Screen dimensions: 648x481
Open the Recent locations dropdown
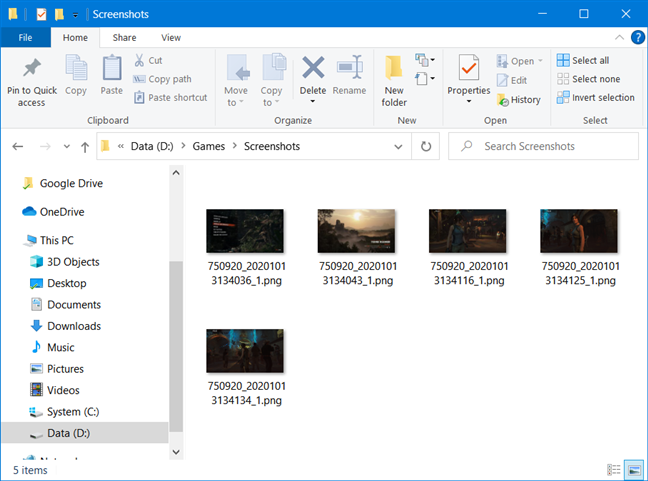tap(67, 146)
